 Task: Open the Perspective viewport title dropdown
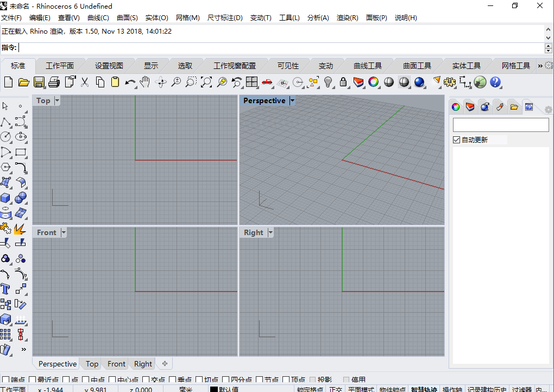pos(292,100)
